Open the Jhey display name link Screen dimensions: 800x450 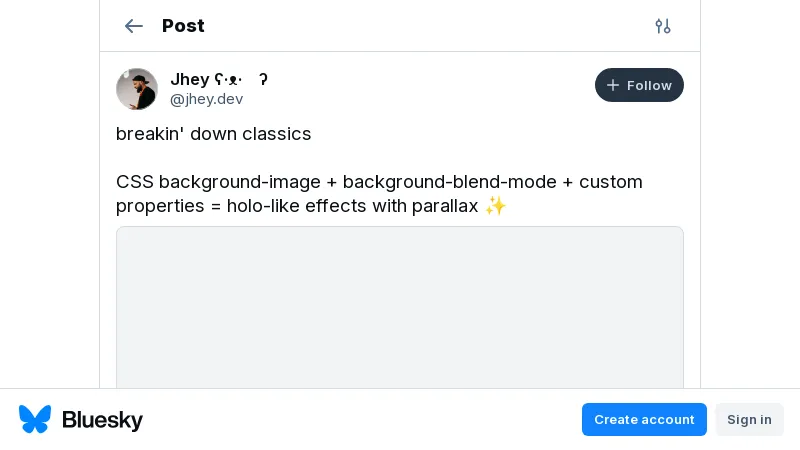tap(190, 80)
